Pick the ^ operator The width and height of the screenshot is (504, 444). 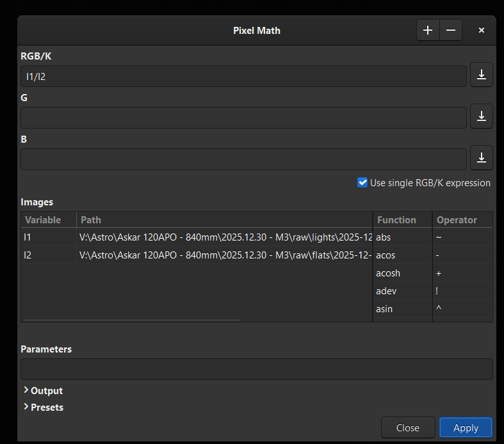[462, 309]
